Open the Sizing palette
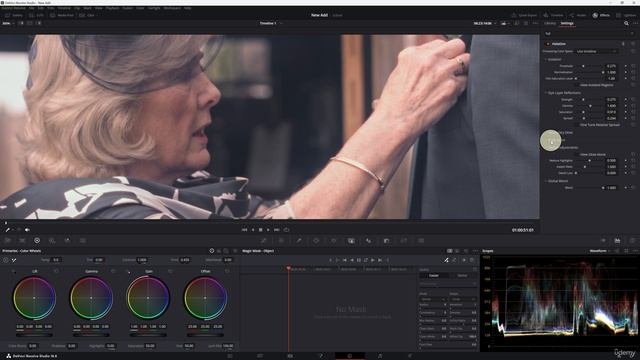Screen dimensions: 640x360 tap(404, 240)
